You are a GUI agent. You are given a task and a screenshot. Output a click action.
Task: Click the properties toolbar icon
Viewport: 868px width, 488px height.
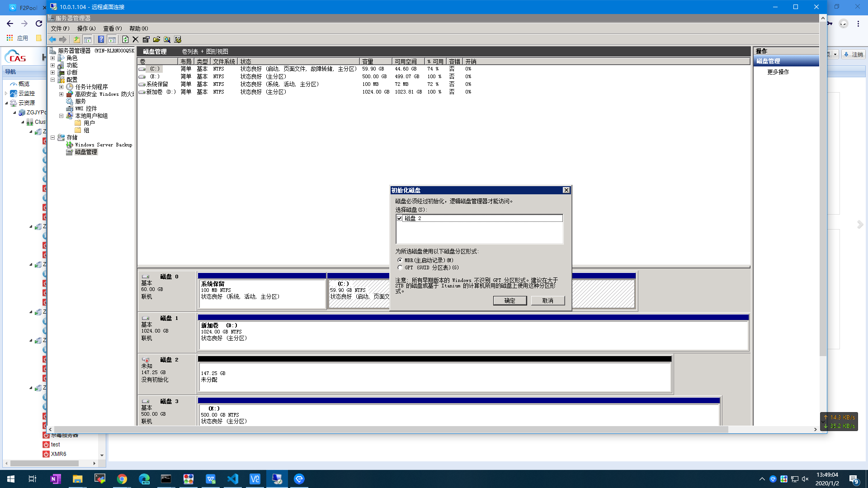pos(146,40)
